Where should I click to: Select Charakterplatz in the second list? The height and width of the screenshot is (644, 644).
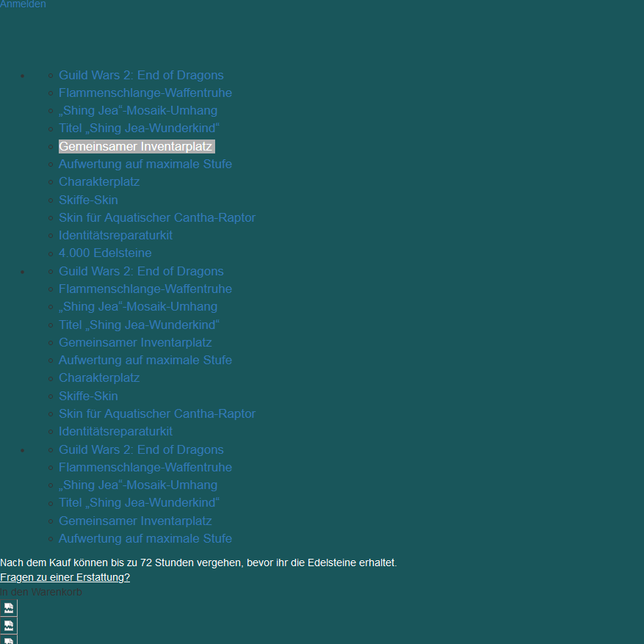[99, 378]
